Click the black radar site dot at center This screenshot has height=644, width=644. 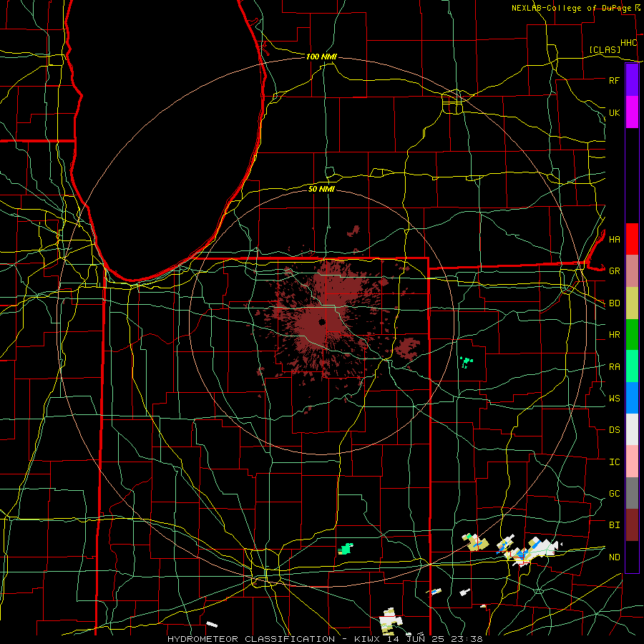322,321
